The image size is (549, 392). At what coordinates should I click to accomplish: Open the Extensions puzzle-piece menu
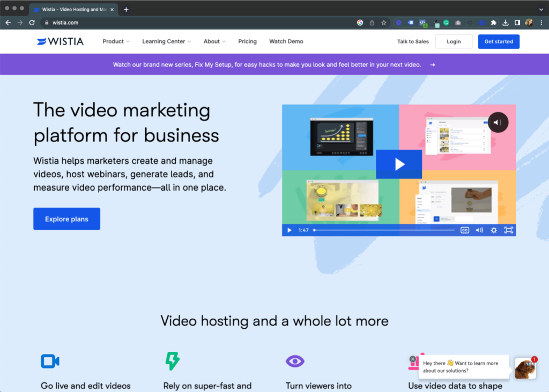coord(493,22)
